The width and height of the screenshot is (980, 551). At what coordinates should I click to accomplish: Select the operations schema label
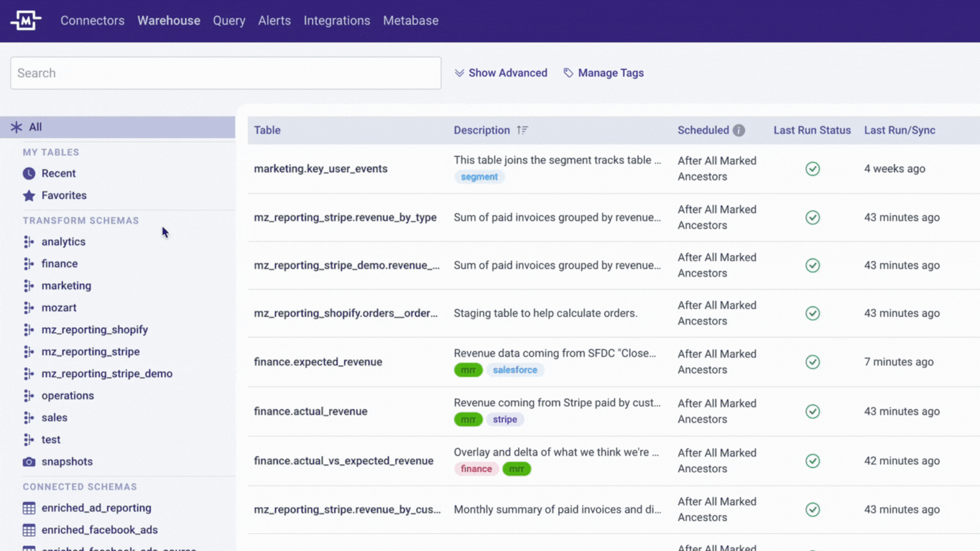[x=68, y=396]
